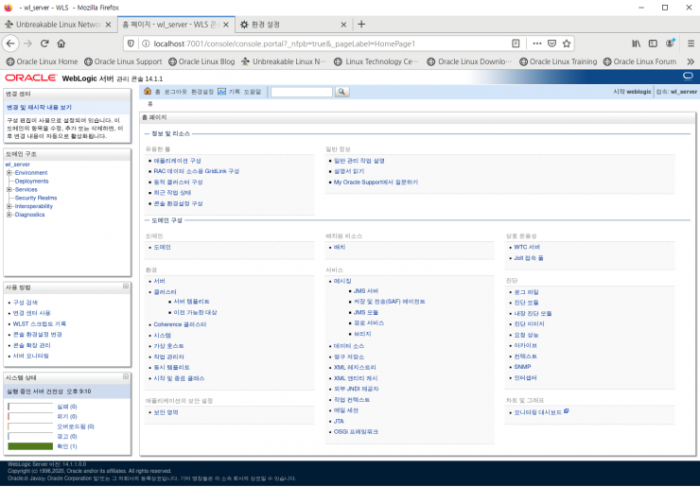Screen dimensions: 700x487
Task: Open the Firefox account icon
Action: click(x=670, y=43)
